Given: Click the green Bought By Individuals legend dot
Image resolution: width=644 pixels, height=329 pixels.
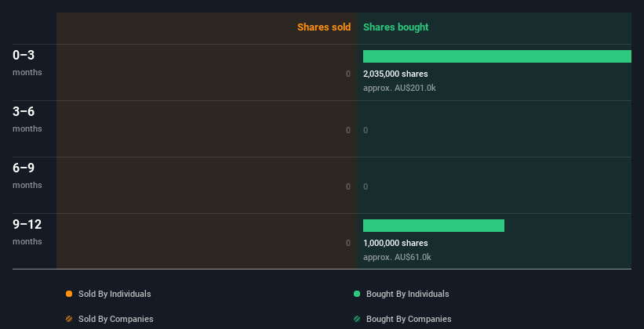Looking at the screenshot, I should click(x=357, y=294).
